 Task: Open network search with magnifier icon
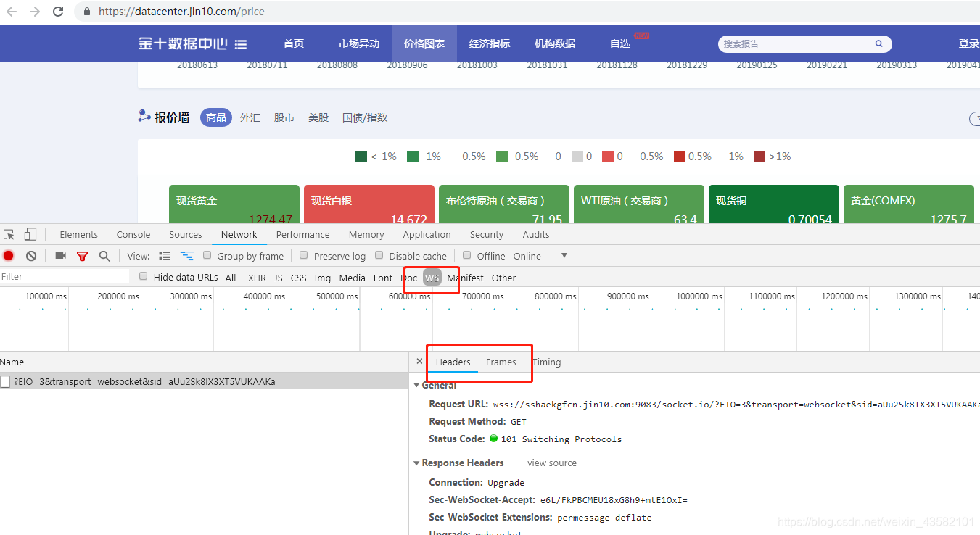click(104, 256)
